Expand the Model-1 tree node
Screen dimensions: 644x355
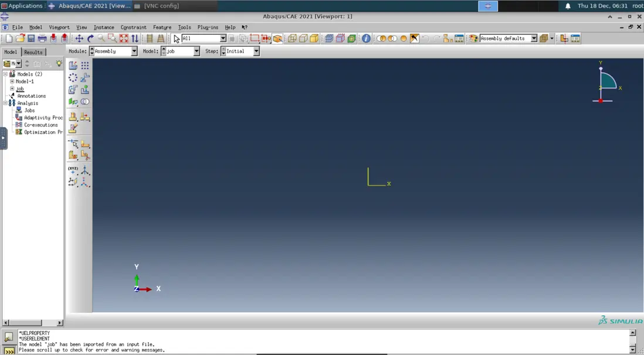pos(12,81)
